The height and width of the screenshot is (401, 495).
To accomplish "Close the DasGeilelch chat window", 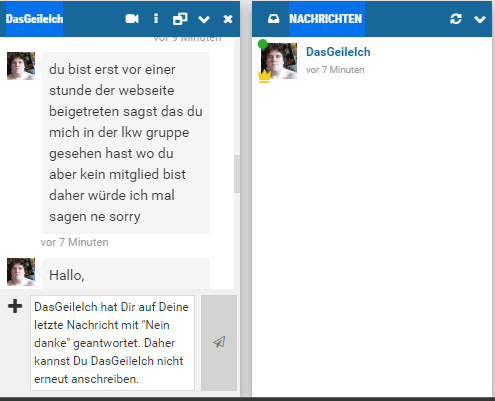I will 228,19.
